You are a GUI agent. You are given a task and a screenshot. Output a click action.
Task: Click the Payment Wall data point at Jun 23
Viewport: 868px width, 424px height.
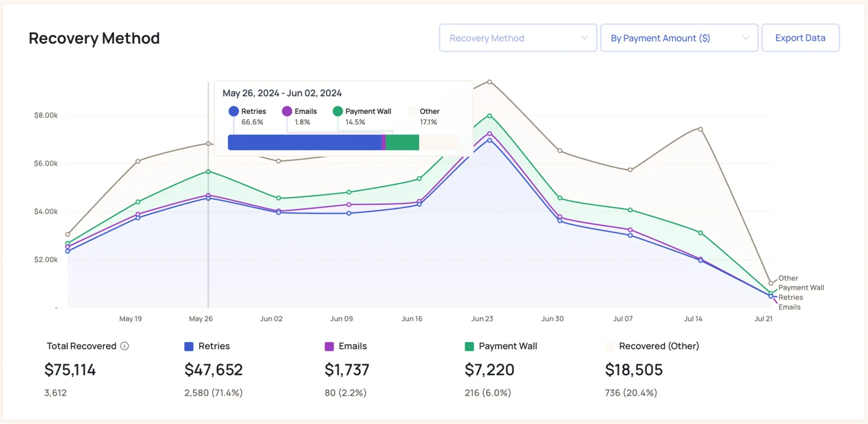point(489,115)
